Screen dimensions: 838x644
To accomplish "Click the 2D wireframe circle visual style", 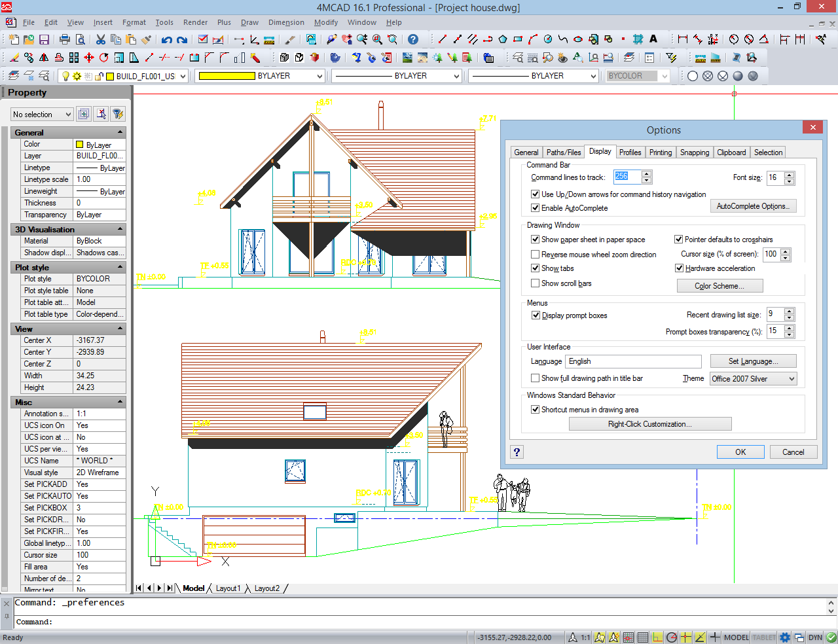I will point(693,76).
